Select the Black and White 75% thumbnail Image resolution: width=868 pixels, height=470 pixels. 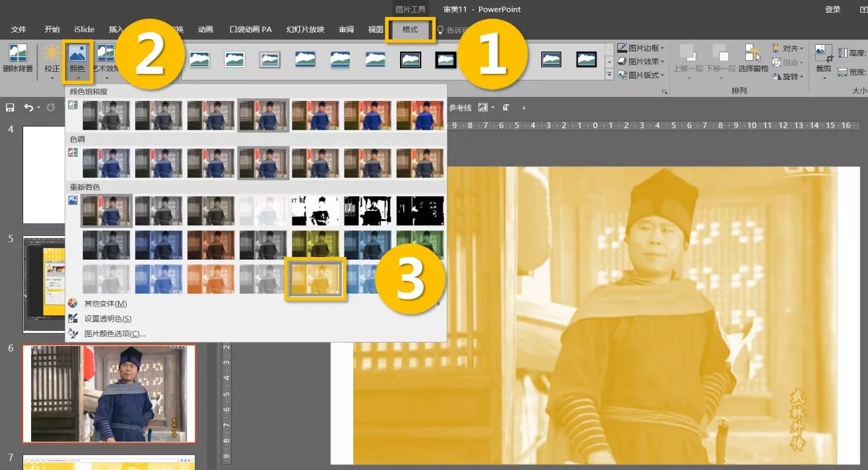(420, 211)
